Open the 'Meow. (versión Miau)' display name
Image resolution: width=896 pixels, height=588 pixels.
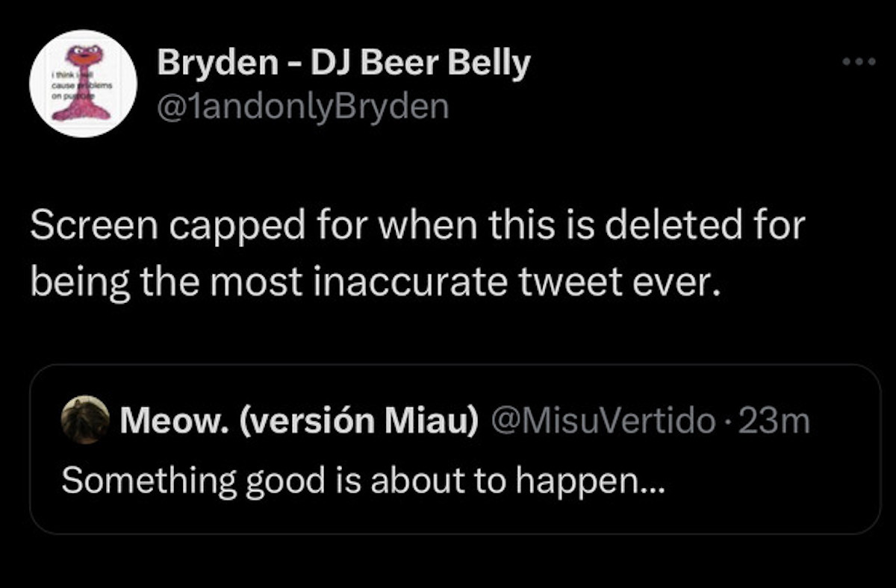tap(299, 422)
